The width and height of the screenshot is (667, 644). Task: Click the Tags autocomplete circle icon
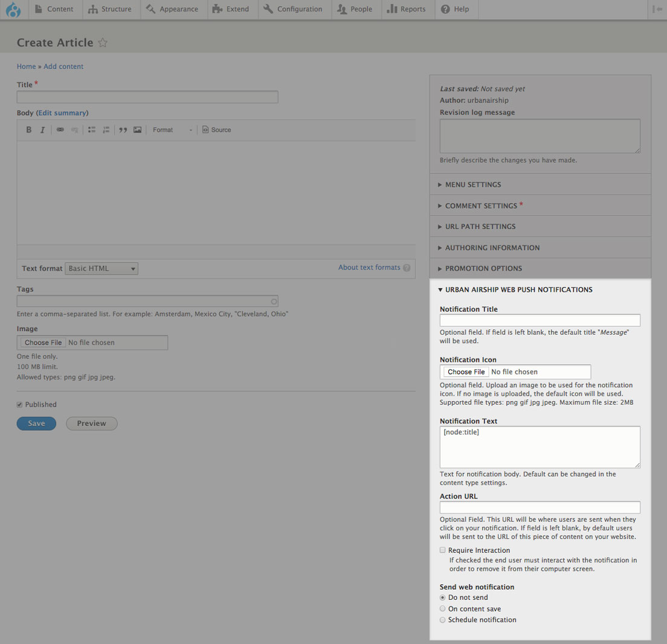(x=274, y=301)
